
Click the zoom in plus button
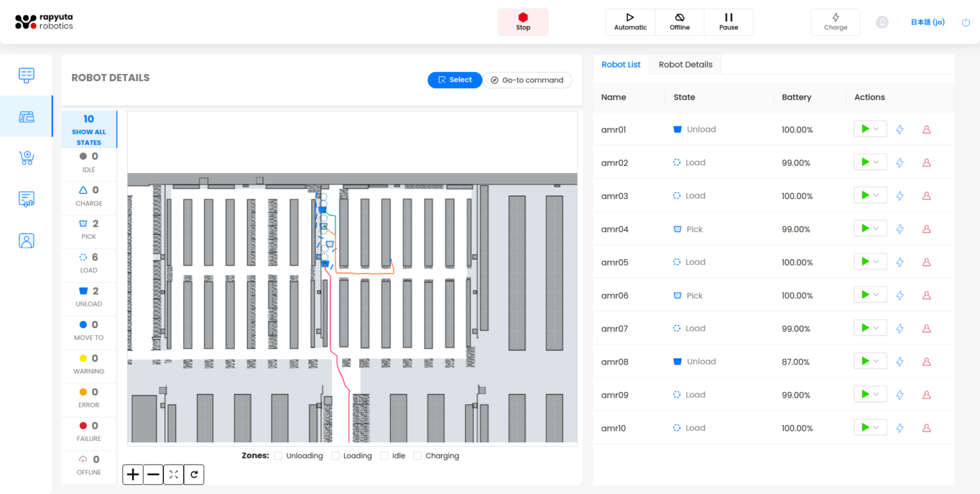tap(133, 474)
